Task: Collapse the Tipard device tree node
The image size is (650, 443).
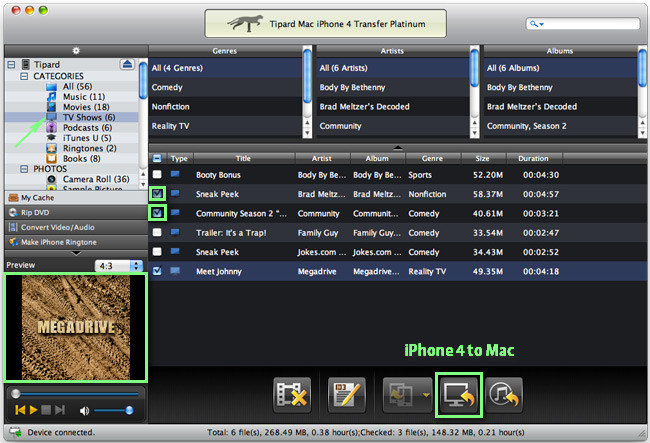Action: pos(12,65)
